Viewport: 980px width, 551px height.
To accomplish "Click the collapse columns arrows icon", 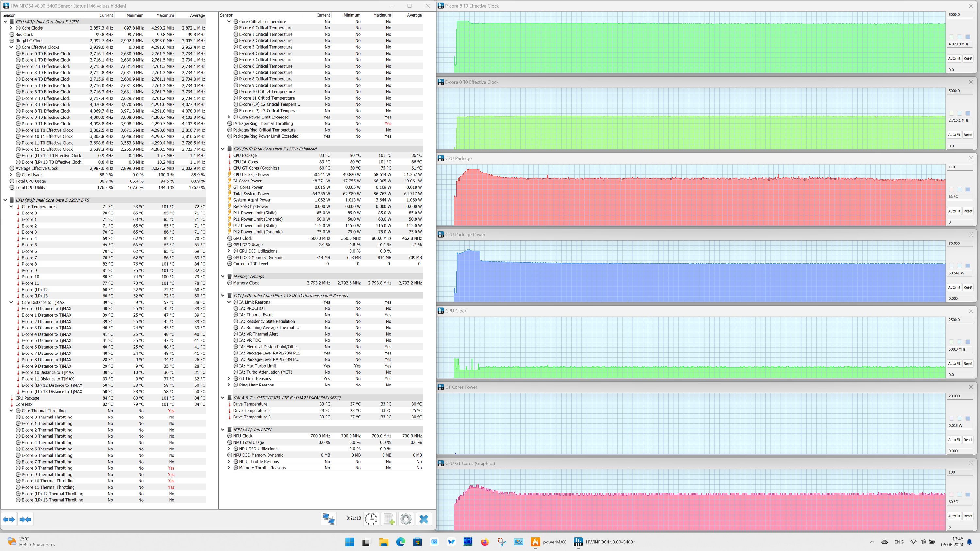I will tap(25, 519).
